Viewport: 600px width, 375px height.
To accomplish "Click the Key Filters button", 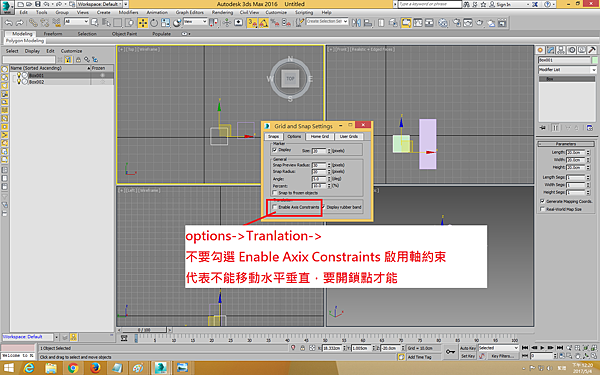I will [503, 356].
